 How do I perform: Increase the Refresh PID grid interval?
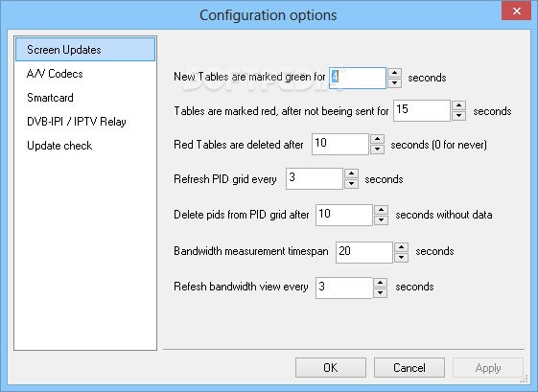(351, 173)
